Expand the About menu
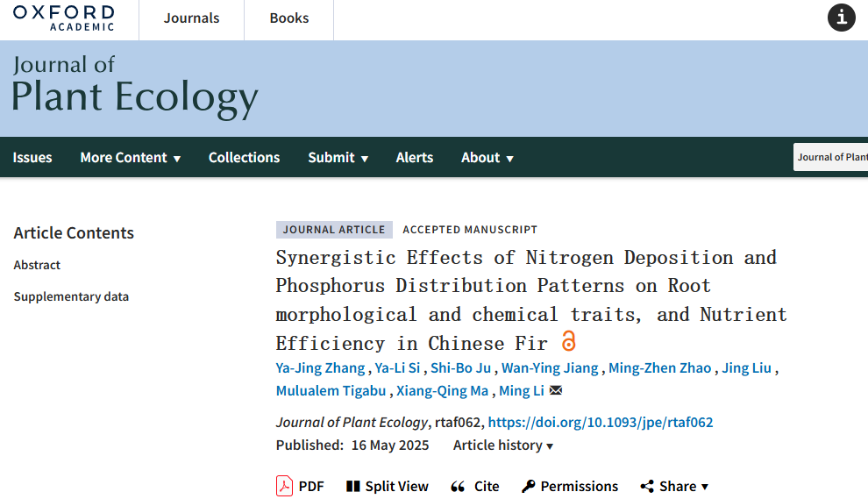Image resolution: width=868 pixels, height=499 pixels. (x=487, y=158)
